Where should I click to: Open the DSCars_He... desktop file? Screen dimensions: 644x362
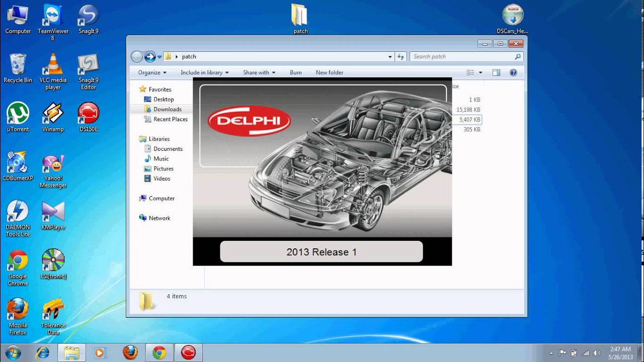[x=512, y=18]
